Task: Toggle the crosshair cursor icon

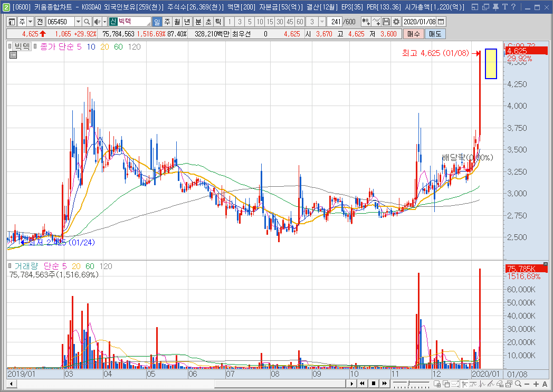Action: point(464,384)
